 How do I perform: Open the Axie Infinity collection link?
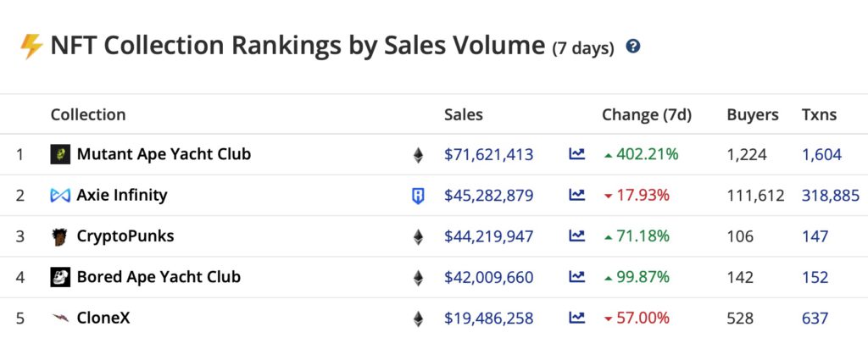point(122,195)
